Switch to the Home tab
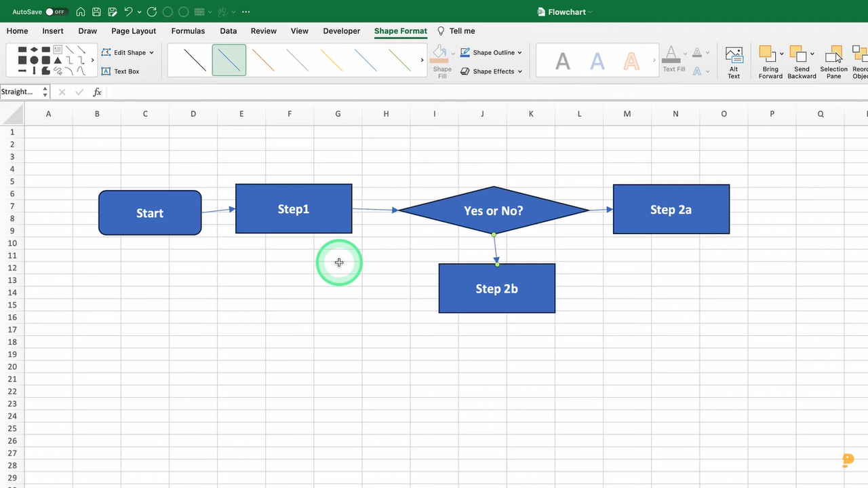 tap(17, 31)
